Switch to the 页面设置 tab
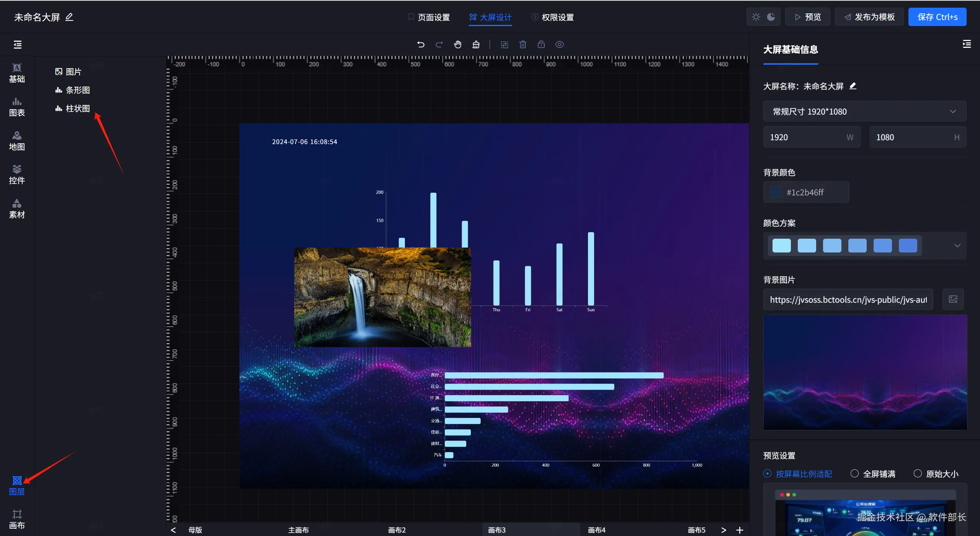Viewport: 980px width, 536px height. coord(429,17)
